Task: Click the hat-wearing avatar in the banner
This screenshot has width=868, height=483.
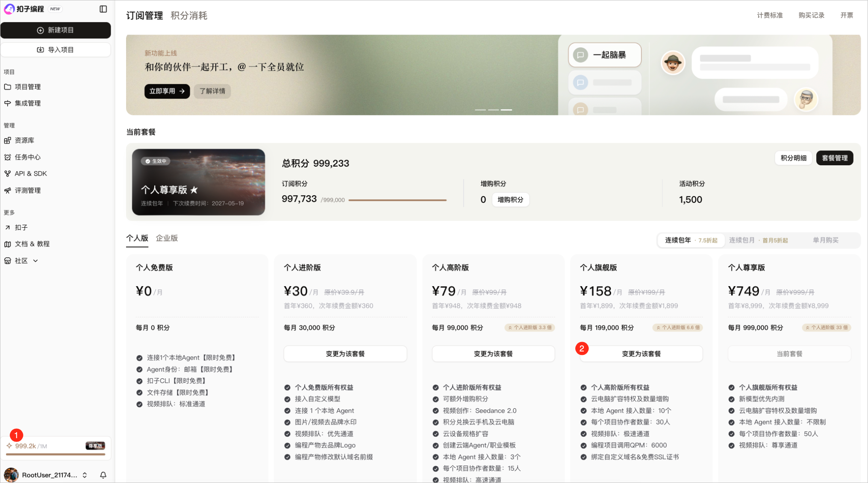Action: click(x=673, y=63)
